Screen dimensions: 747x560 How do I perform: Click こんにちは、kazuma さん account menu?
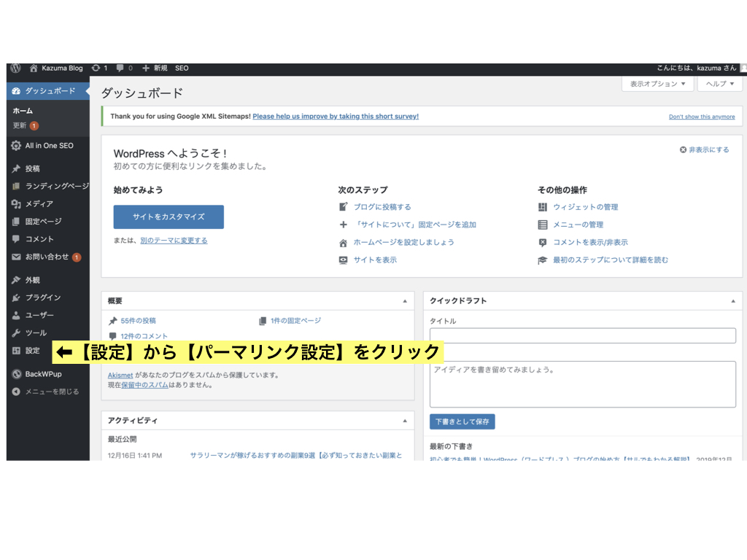[x=697, y=68]
